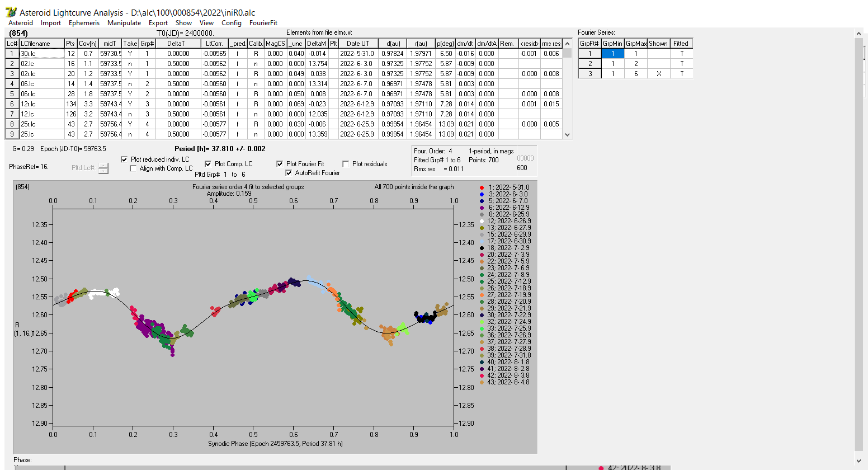Select row header 9 in lightcurve table
The image size is (868, 470).
(x=12, y=134)
